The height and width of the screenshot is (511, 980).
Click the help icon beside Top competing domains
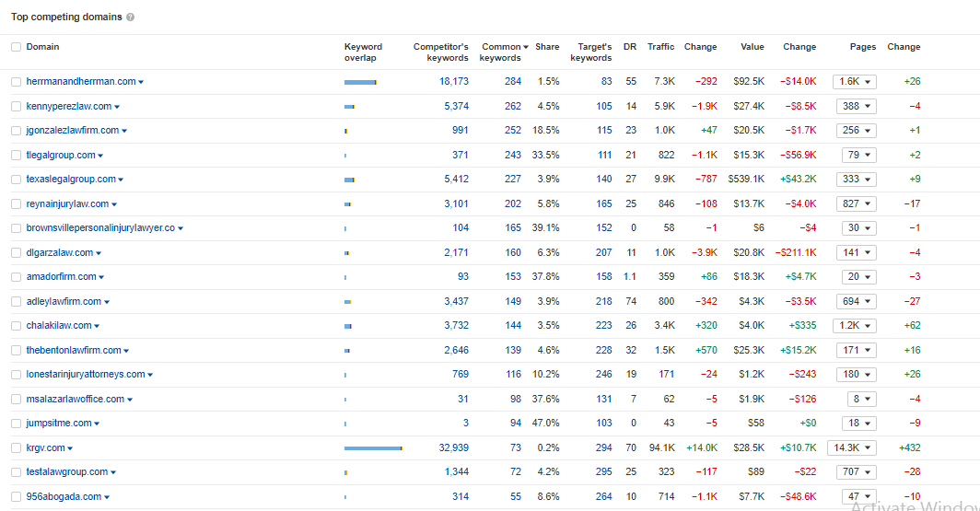click(x=130, y=17)
